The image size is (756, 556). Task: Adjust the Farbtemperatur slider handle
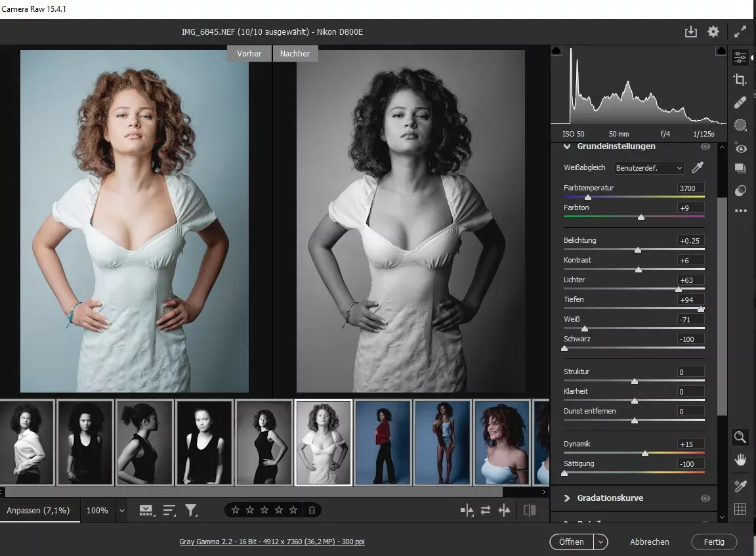[588, 197]
